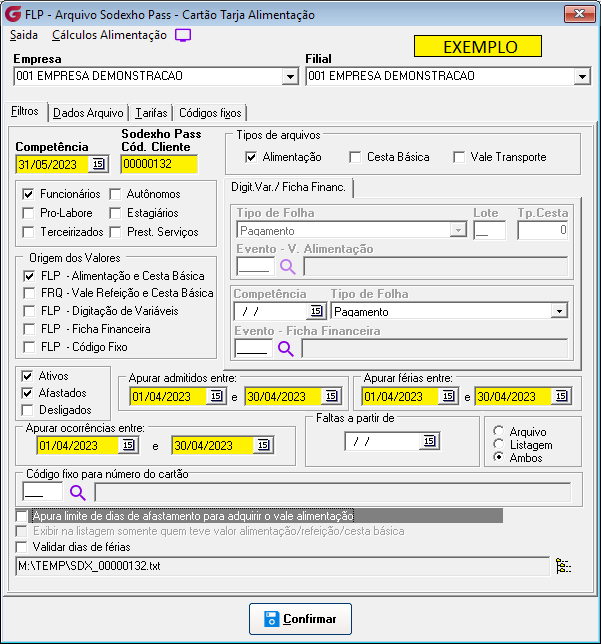Open calendar for Apurar férias start date

pyautogui.click(x=449, y=396)
